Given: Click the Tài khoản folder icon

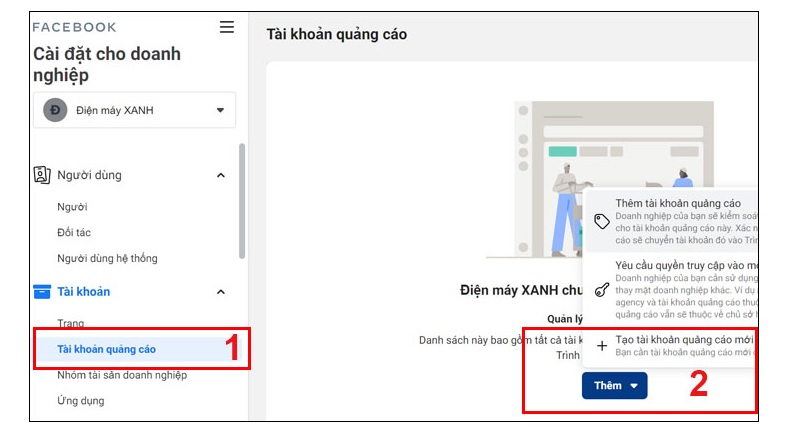Looking at the screenshot, I should pyautogui.click(x=42, y=292).
